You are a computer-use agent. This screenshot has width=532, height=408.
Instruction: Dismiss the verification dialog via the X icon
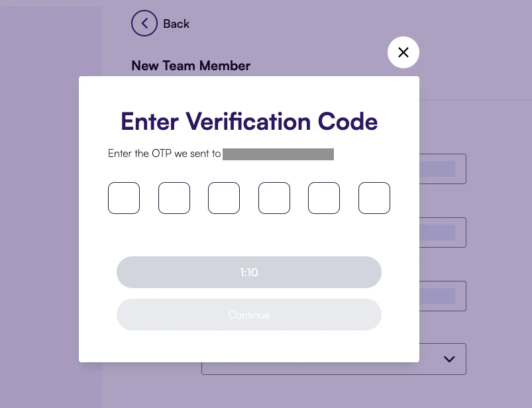pos(403,52)
